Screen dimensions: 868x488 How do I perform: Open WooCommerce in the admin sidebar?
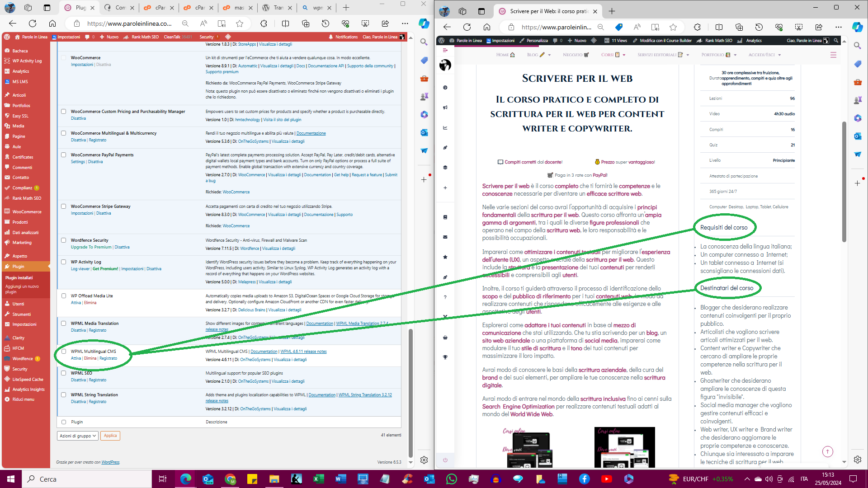click(27, 212)
